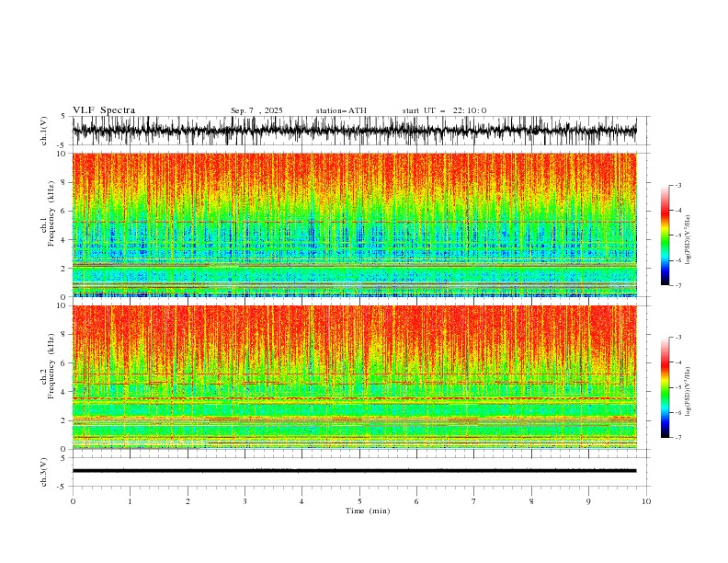The image size is (728, 563).
Task: Click the ch.2 spectrogram plot
Action: (355, 377)
